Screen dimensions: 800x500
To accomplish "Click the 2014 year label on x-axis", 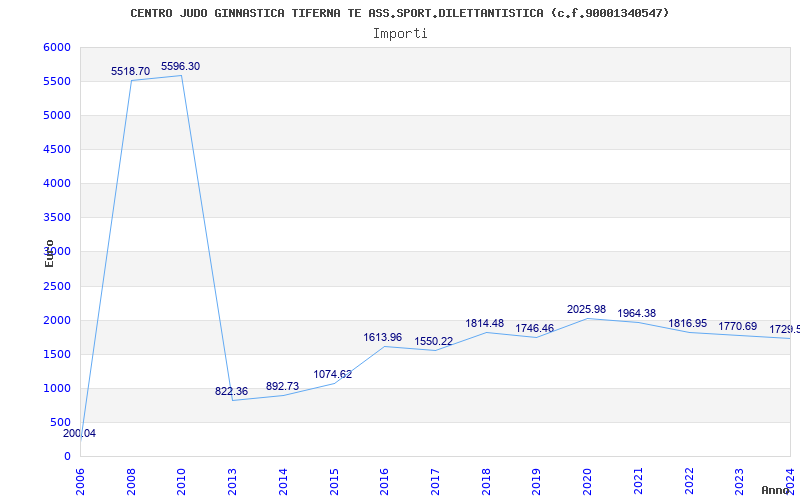I will (283, 481).
